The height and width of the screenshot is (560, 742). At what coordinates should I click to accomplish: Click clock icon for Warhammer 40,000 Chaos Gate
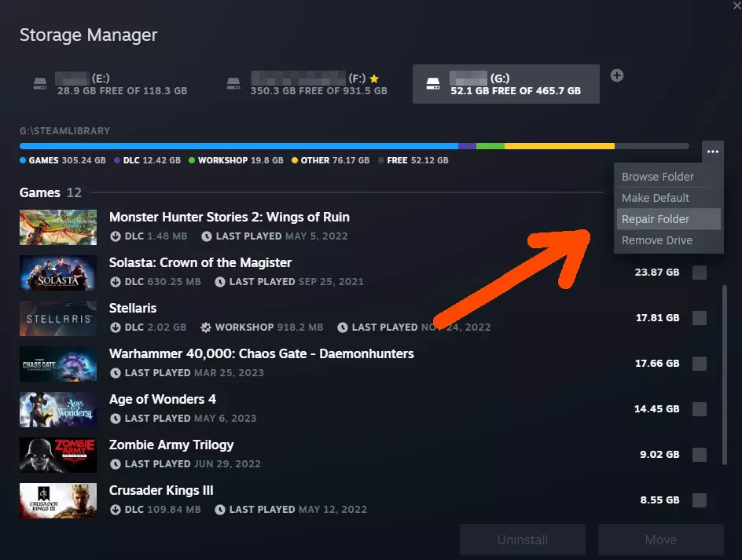pyautogui.click(x=116, y=373)
